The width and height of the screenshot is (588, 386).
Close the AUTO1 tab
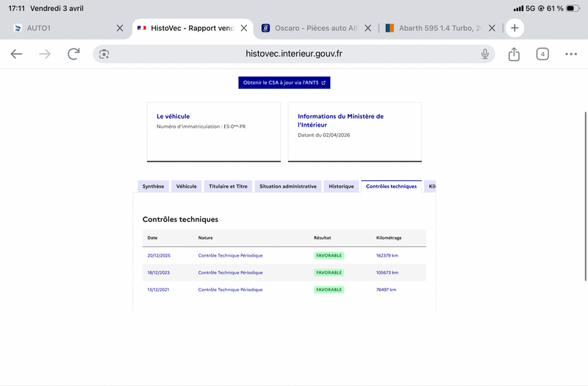[120, 28]
